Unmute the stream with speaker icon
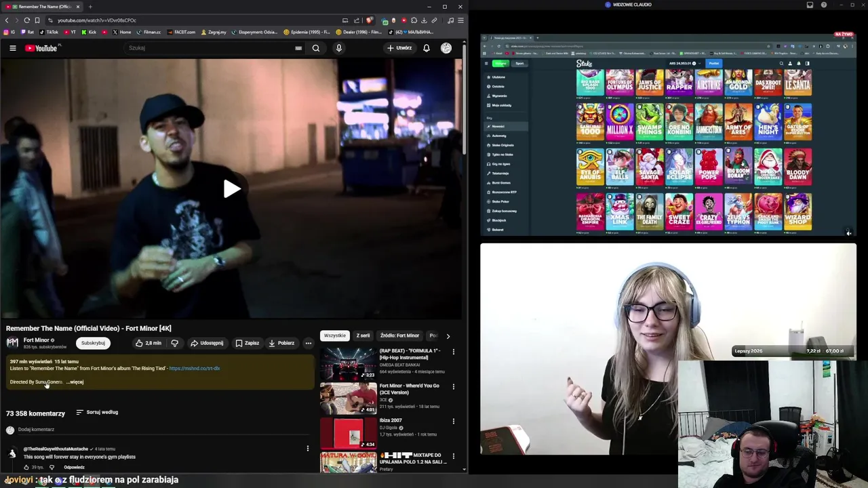This screenshot has height=488, width=868. 849,233
